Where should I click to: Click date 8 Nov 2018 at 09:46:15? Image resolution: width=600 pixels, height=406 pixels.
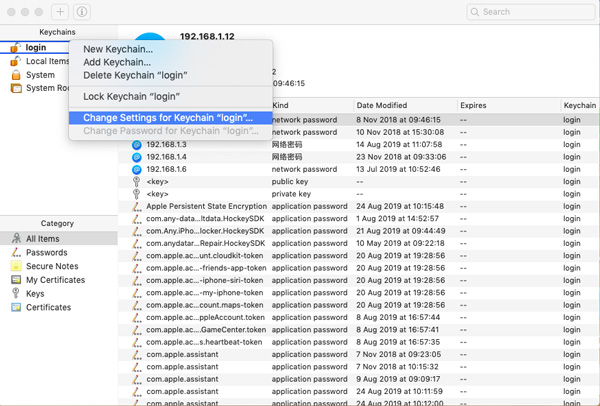(398, 120)
